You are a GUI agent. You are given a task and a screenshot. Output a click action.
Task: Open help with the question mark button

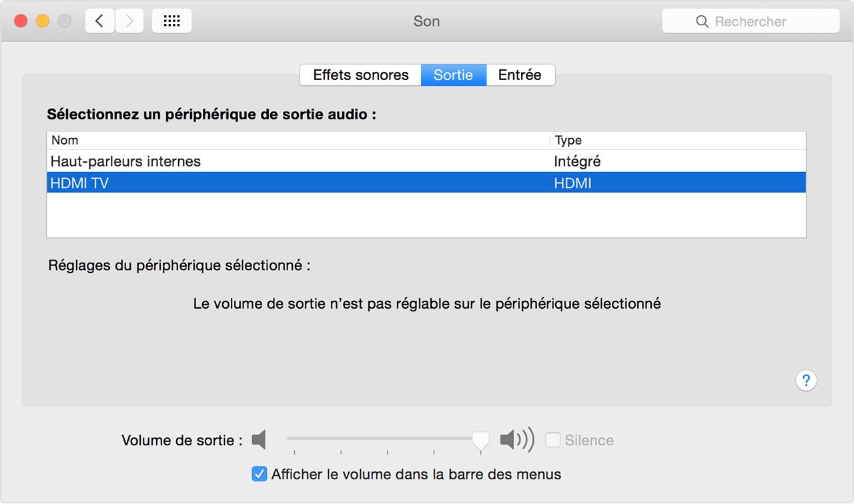click(806, 381)
